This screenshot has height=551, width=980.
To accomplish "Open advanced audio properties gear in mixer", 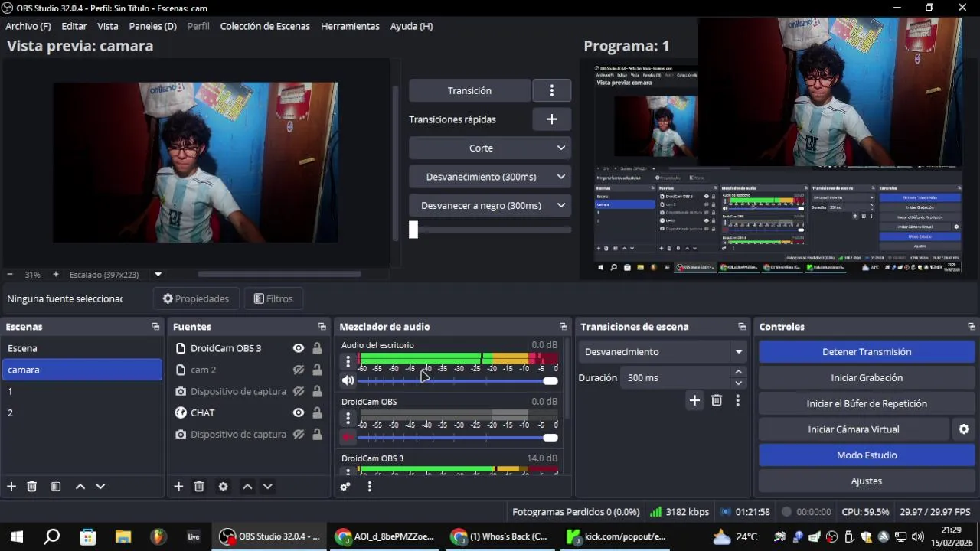I will point(345,487).
